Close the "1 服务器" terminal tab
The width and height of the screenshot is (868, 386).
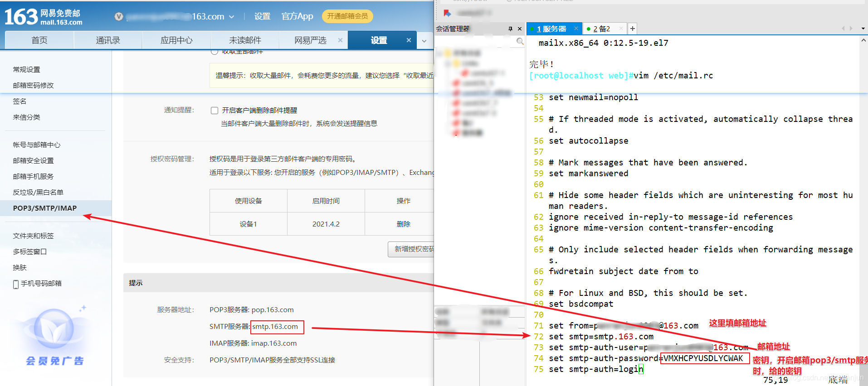(x=576, y=28)
